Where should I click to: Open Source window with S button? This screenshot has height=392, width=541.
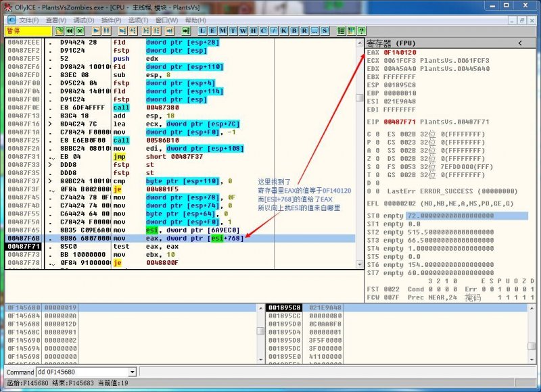point(325,31)
